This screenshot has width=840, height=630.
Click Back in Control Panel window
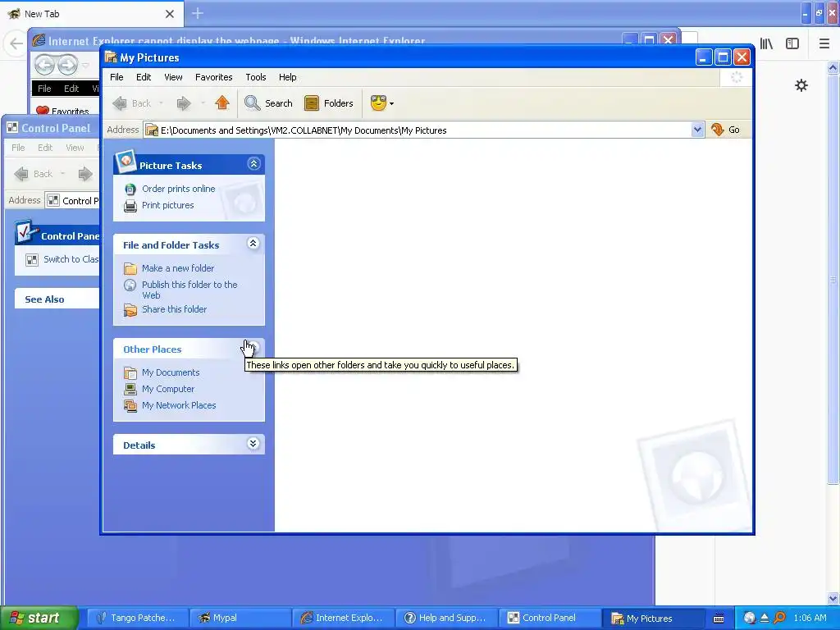point(34,174)
